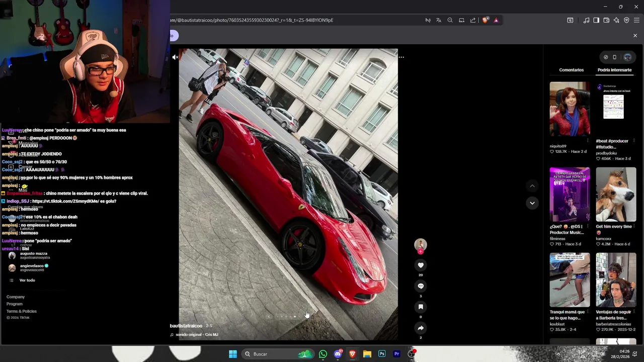The height and width of the screenshot is (362, 644).
Task: Switch to the Comentarios tab
Action: pos(571,70)
